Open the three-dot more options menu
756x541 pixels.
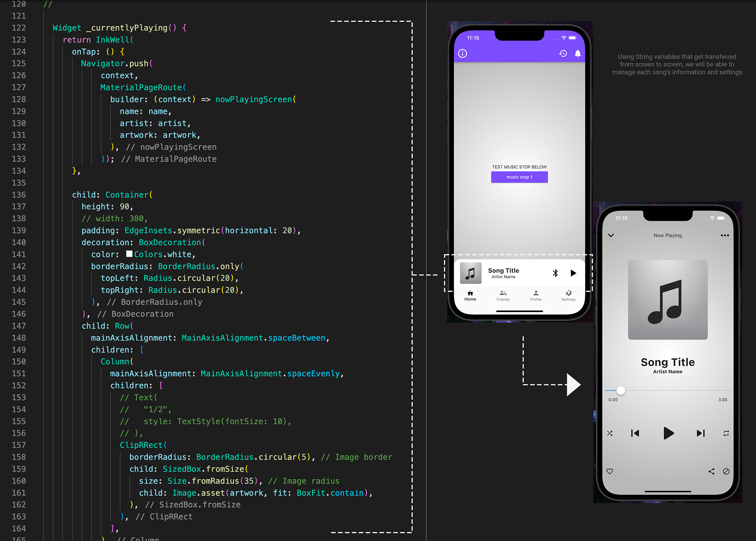[725, 235]
